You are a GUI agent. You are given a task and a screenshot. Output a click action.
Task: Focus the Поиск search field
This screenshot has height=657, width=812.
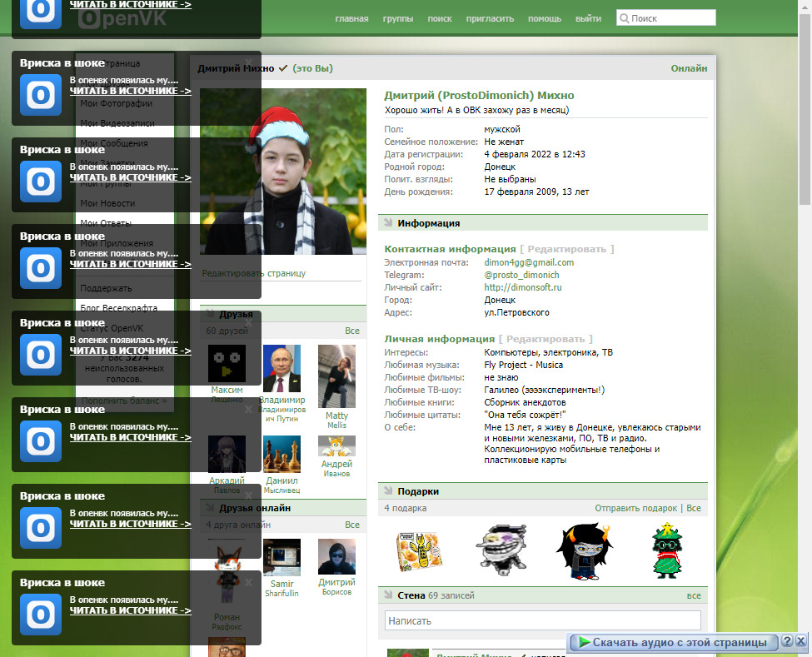(666, 18)
